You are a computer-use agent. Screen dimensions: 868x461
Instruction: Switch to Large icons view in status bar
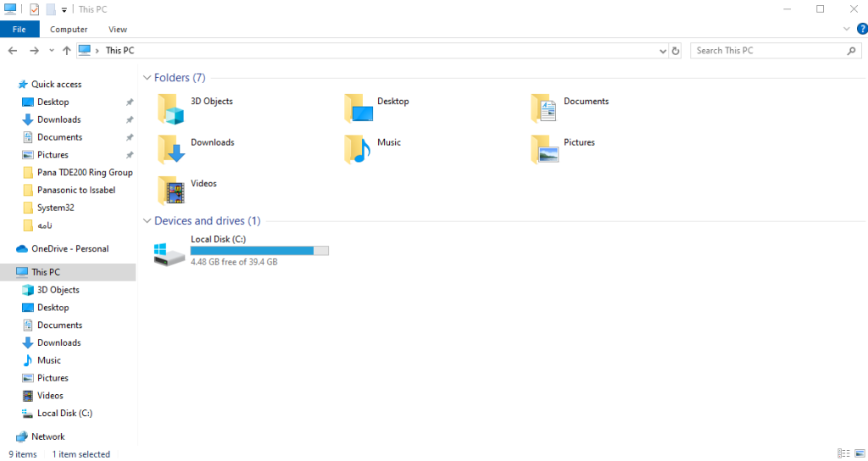[860, 453]
